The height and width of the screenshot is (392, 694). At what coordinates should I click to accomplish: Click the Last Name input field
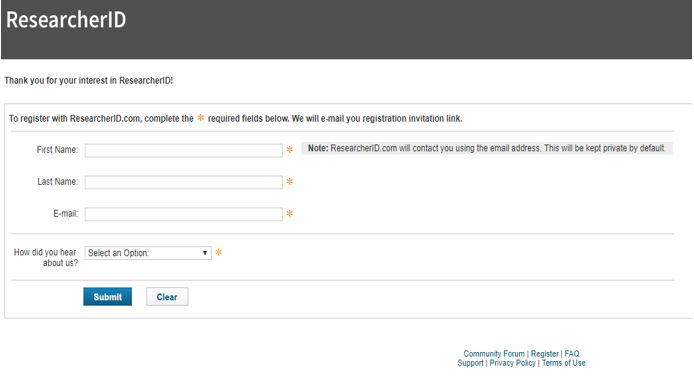183,182
